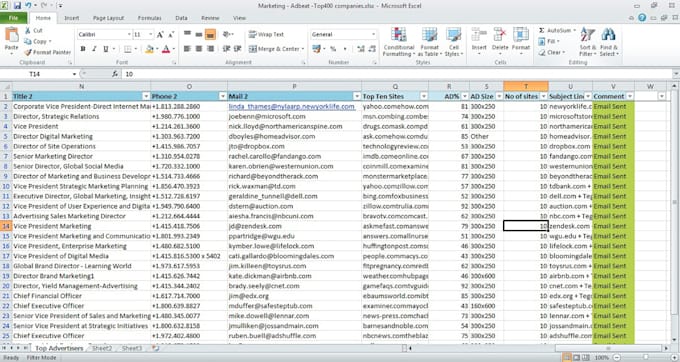Click the Clear button in Editing group
Viewport: 680px width, 362px height.
click(552, 52)
